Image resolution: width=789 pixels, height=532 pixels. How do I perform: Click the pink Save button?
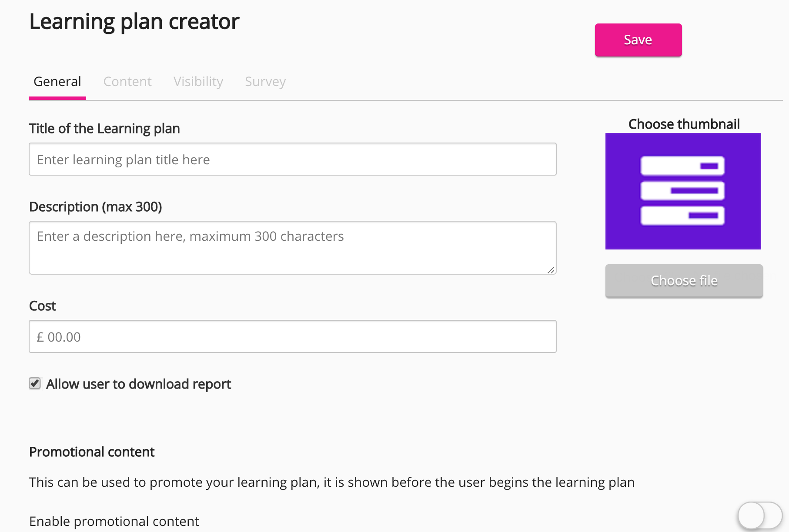638,40
